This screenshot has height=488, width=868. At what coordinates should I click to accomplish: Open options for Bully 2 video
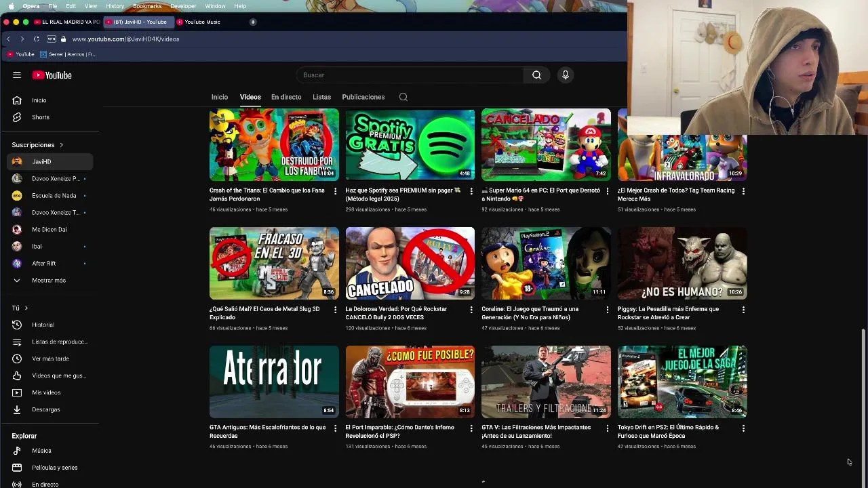[x=471, y=310]
